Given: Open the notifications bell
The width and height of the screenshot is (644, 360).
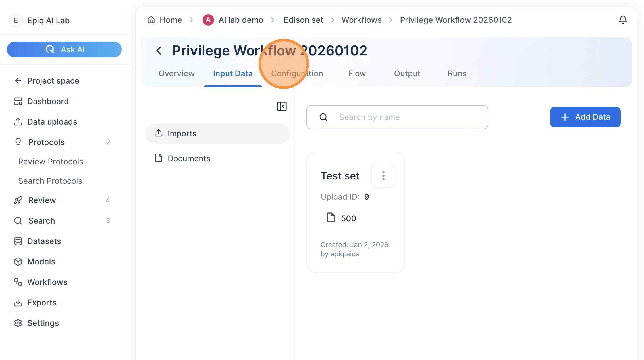Looking at the screenshot, I should pos(623,20).
